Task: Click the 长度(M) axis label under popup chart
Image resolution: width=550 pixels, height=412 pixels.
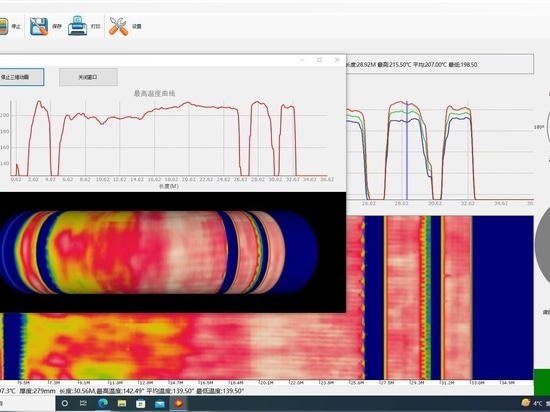Action: pyautogui.click(x=169, y=186)
